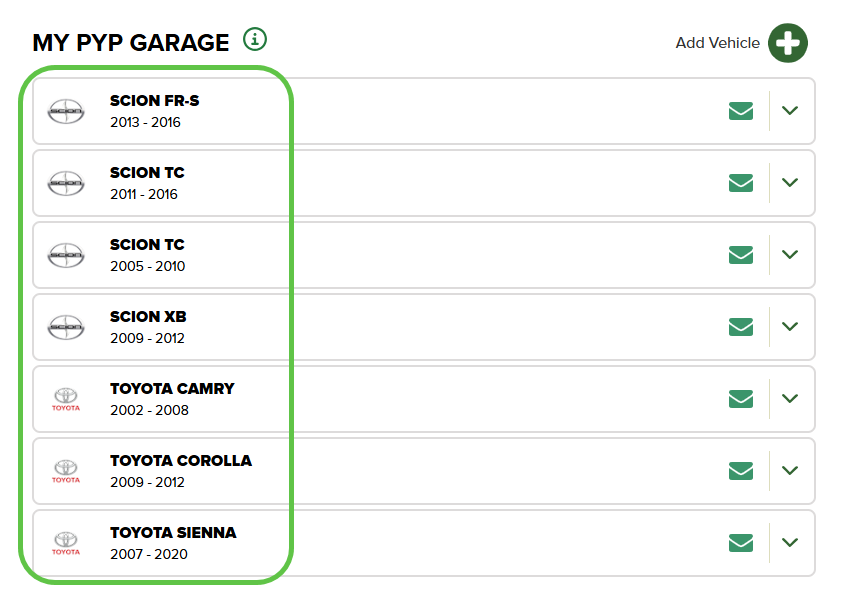This screenshot has height=593, width=843.
Task: Expand the 2011-2016 Scion TC row
Action: [x=789, y=182]
